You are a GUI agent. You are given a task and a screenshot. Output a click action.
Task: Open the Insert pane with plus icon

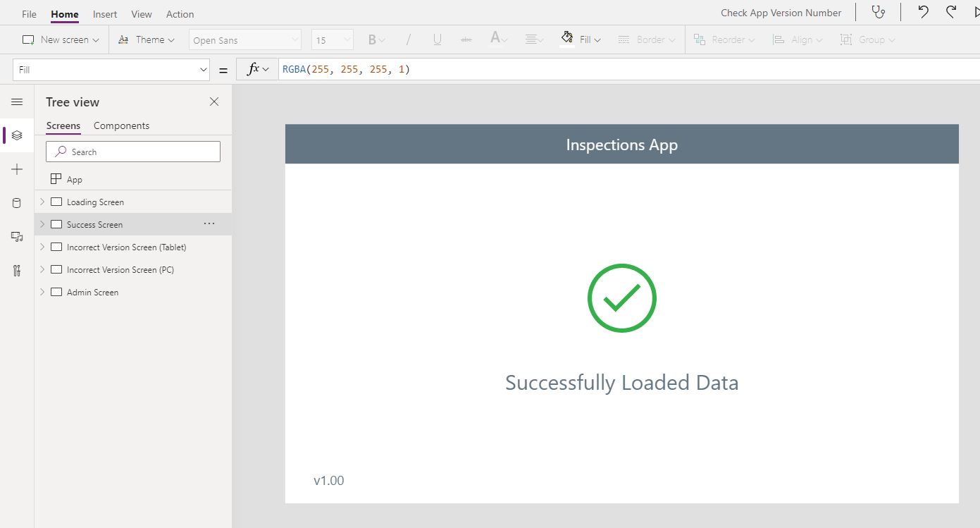[x=17, y=169]
